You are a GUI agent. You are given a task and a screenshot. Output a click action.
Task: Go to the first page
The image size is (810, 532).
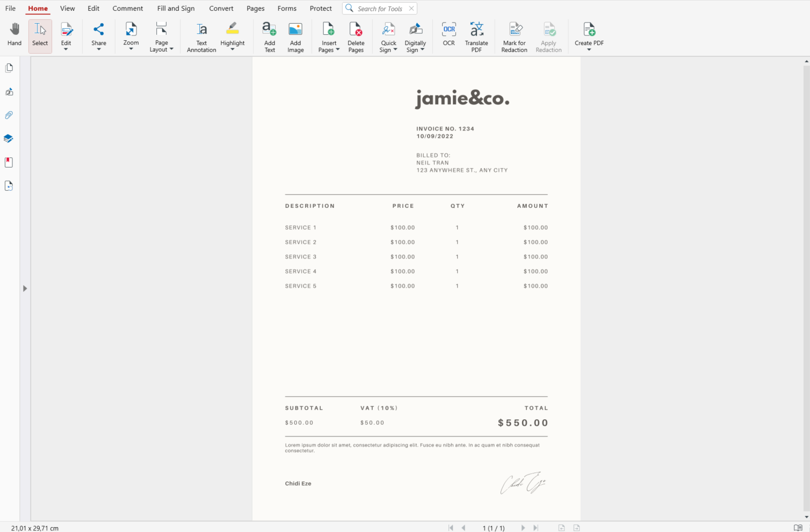(x=451, y=528)
